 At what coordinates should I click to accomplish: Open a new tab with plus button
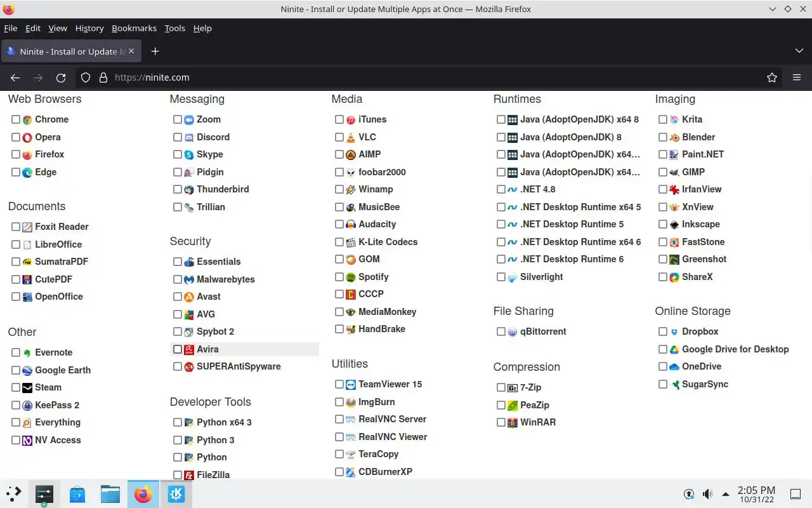[155, 51]
